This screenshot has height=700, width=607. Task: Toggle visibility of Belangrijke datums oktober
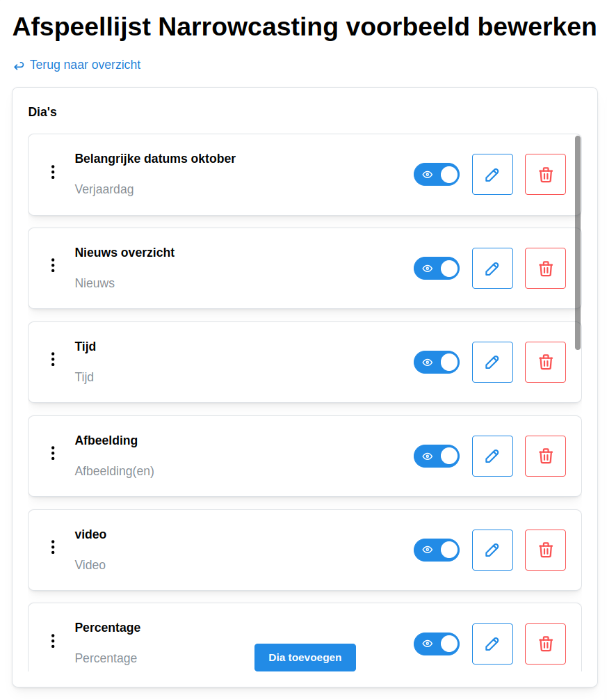pos(437,175)
